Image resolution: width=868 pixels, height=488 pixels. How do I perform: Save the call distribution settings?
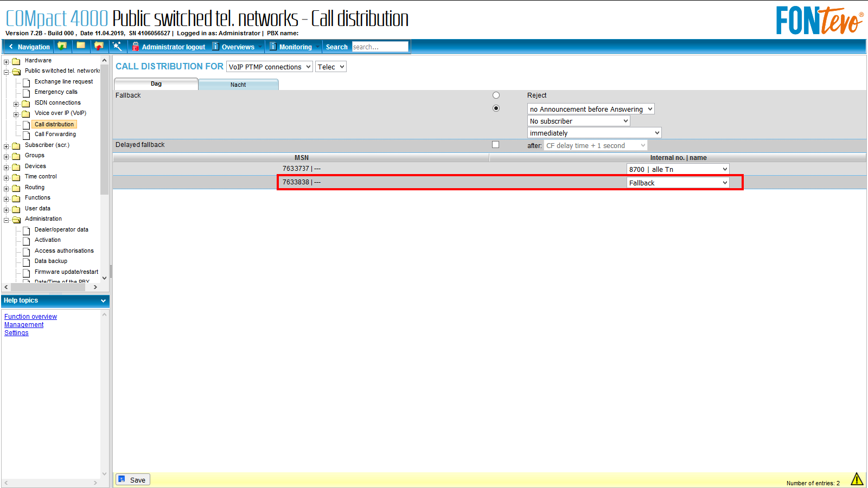pyautogui.click(x=132, y=480)
